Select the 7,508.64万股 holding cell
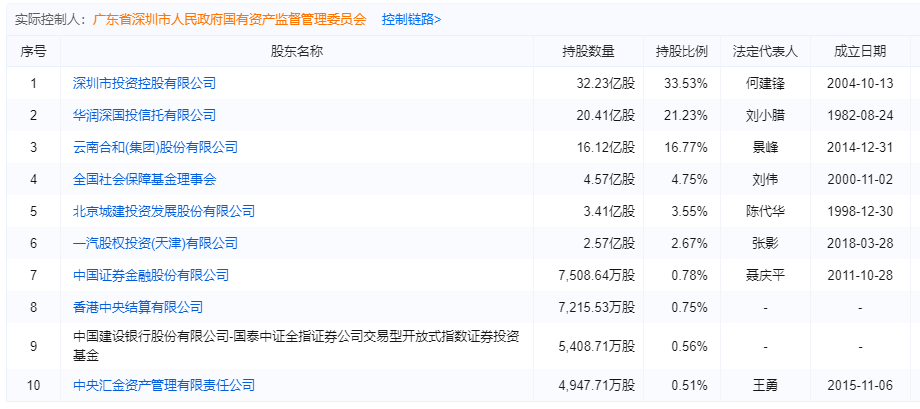920x409 pixels. coord(597,275)
